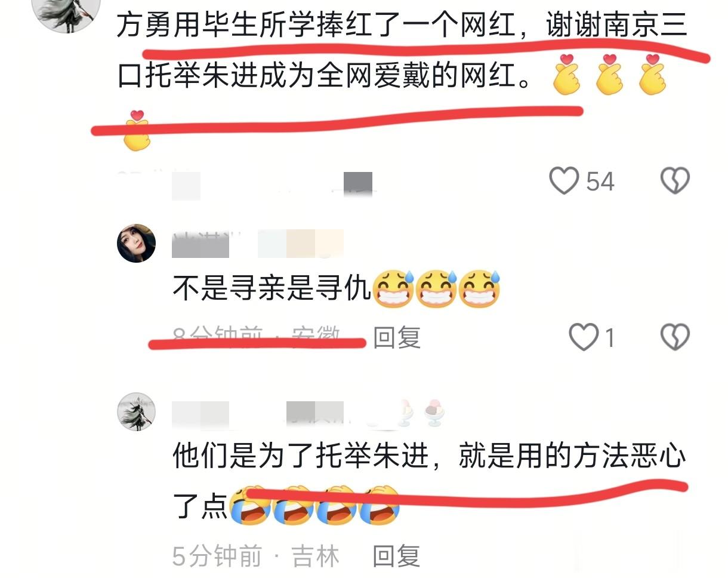
Task: Tap the 54 like count
Action: (x=600, y=182)
